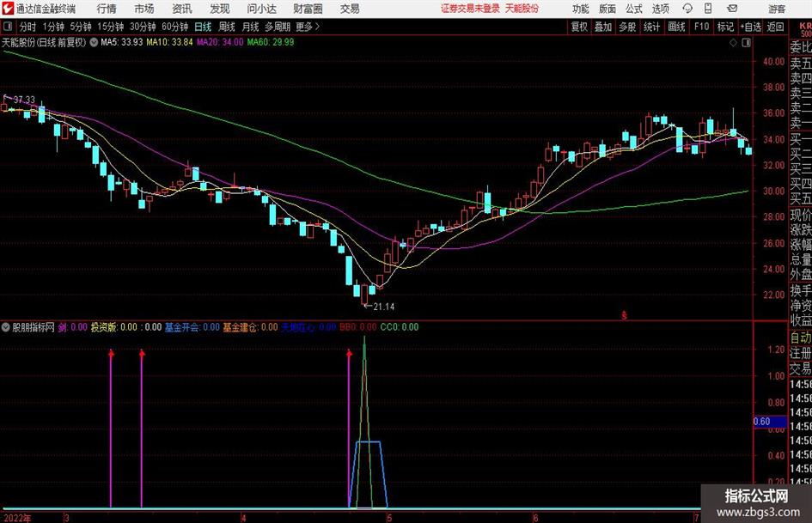The height and width of the screenshot is (523, 812).
Task: Click the 画线 drawing button
Action: [676, 27]
